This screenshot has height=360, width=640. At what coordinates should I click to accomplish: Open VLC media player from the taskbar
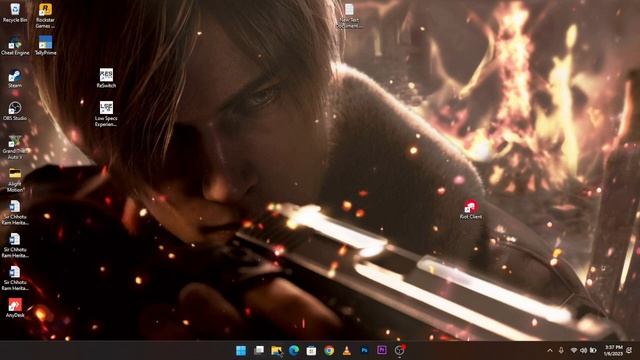[x=347, y=351]
